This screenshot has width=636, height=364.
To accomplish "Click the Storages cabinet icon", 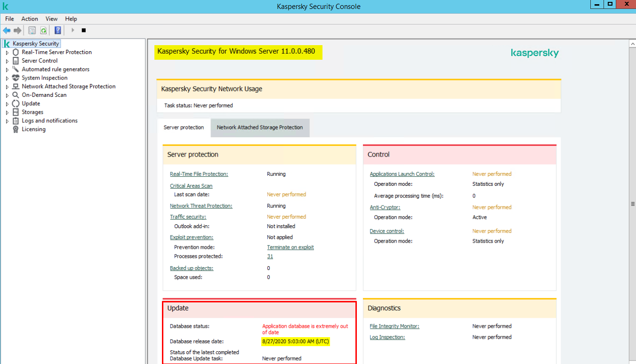I will pyautogui.click(x=16, y=112).
